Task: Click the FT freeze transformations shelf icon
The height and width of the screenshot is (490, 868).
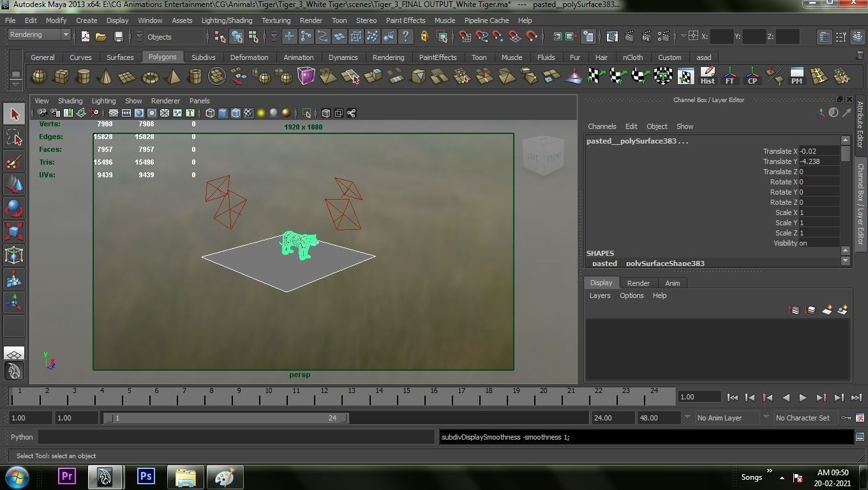Action: 730,77
